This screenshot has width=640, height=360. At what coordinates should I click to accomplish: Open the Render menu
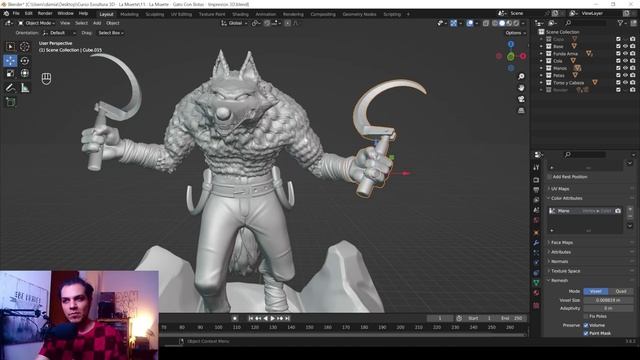(45, 13)
